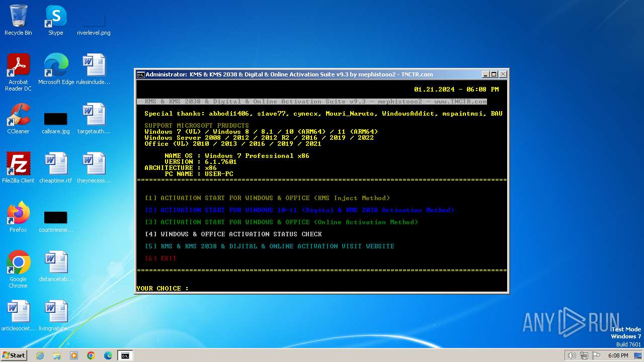Click the Windows Server versions line
Screen dimensions: 644x362
click(259, 138)
